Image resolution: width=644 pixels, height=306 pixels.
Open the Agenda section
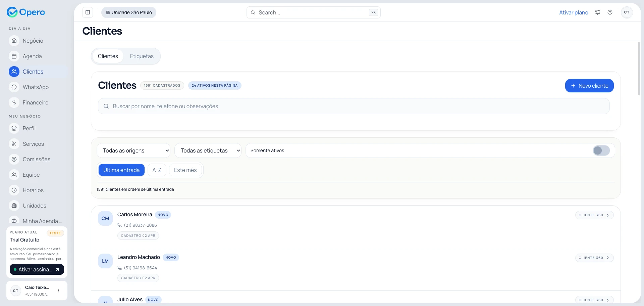coord(32,56)
